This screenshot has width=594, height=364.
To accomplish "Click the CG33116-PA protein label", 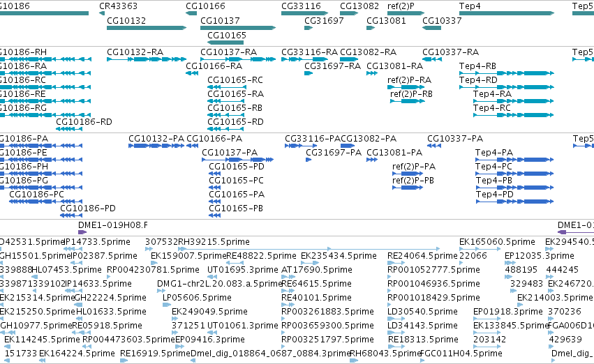I will point(313,139).
